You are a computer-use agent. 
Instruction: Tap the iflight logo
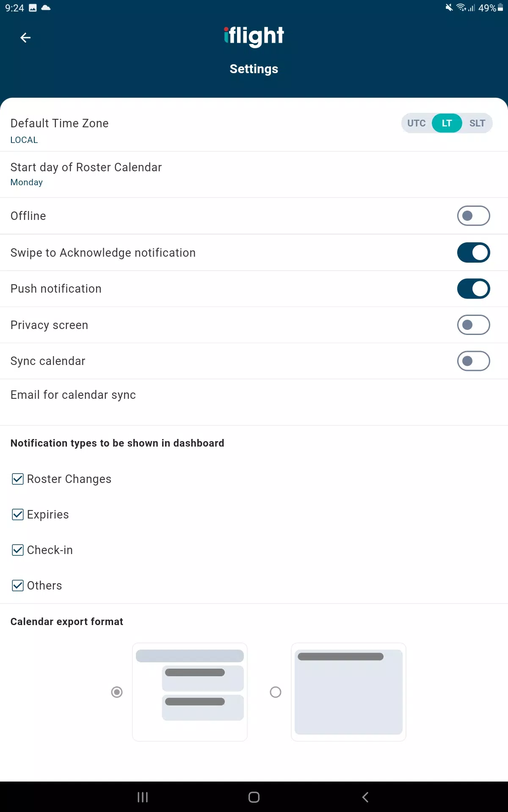point(254,36)
